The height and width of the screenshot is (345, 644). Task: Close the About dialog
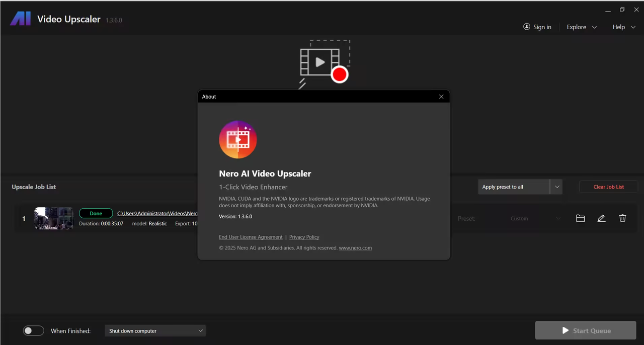441,97
